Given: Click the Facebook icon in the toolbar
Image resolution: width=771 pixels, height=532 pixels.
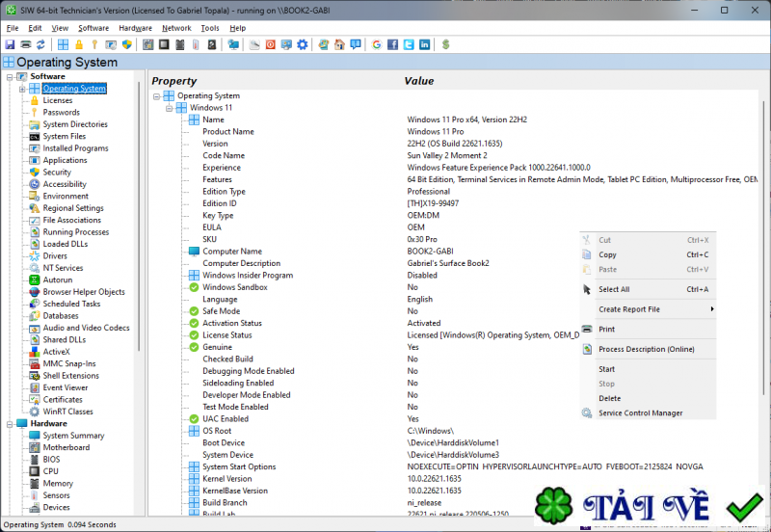Looking at the screenshot, I should (x=391, y=44).
